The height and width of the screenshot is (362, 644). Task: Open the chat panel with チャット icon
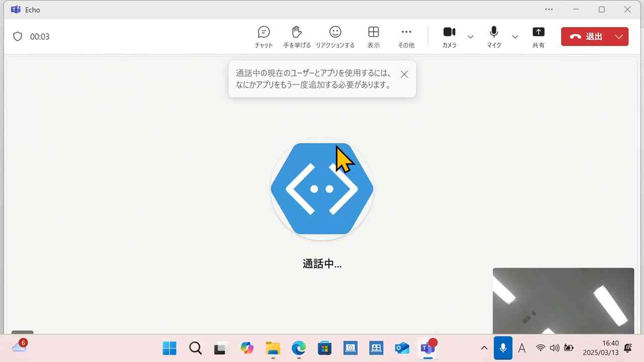(x=264, y=36)
